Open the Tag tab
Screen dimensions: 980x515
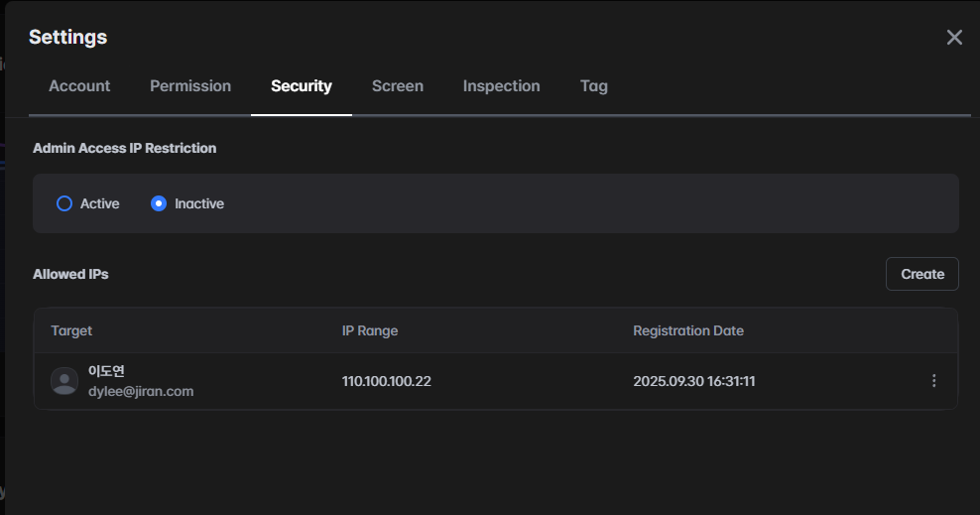click(594, 86)
